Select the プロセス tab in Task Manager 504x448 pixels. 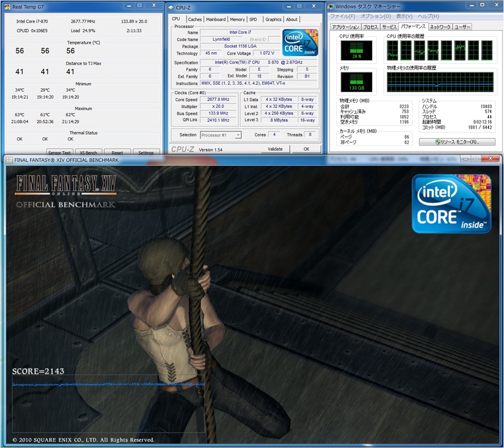point(370,27)
